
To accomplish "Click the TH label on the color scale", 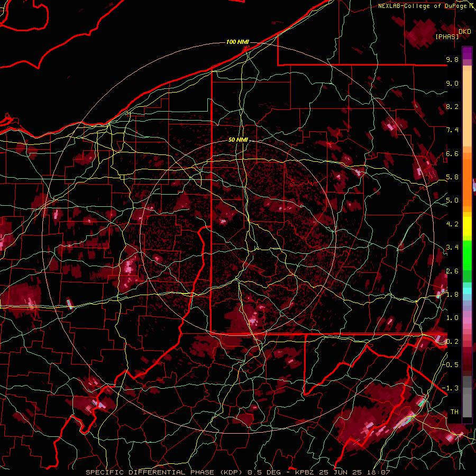I will 454,412.
